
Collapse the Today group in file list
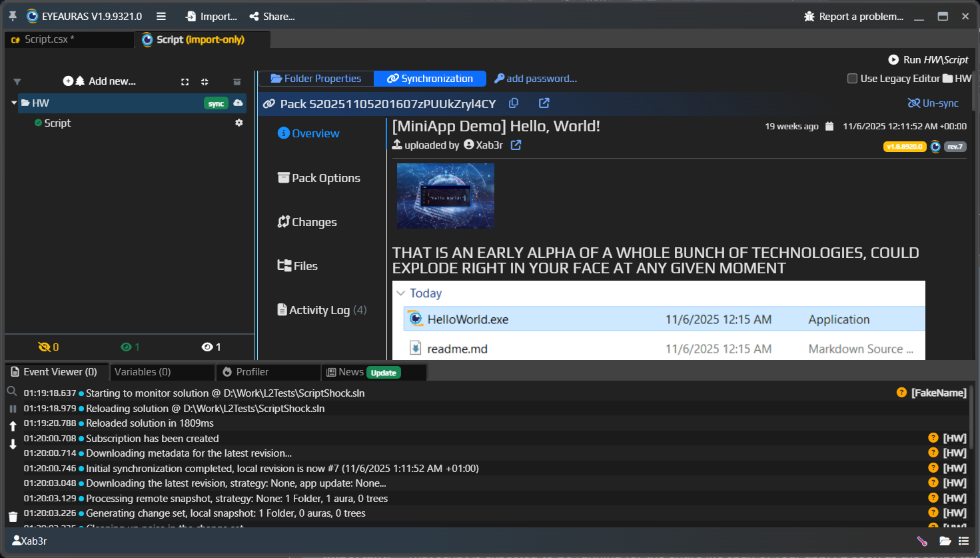[401, 293]
